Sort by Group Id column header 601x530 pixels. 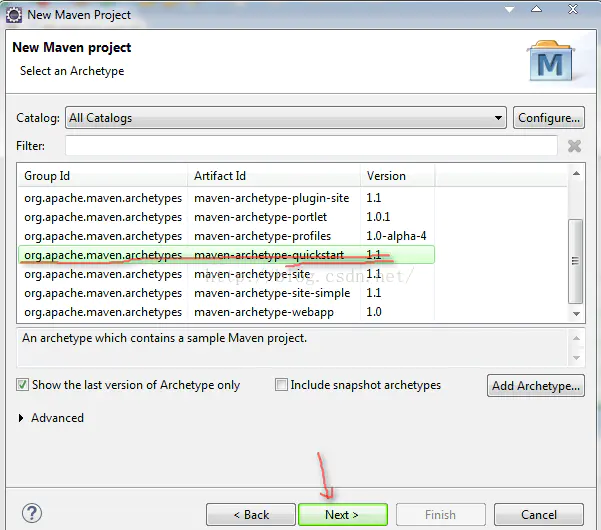pyautogui.click(x=103, y=176)
